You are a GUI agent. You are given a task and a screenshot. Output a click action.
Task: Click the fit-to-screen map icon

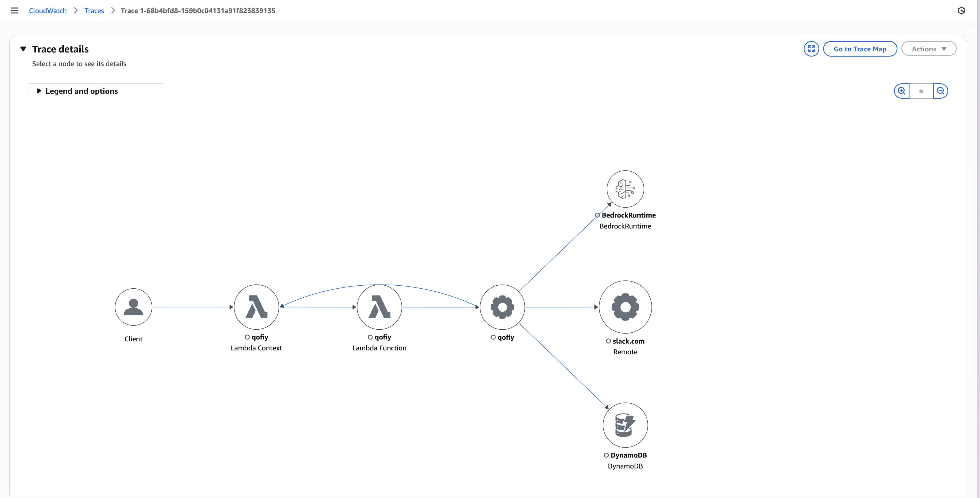[811, 49]
